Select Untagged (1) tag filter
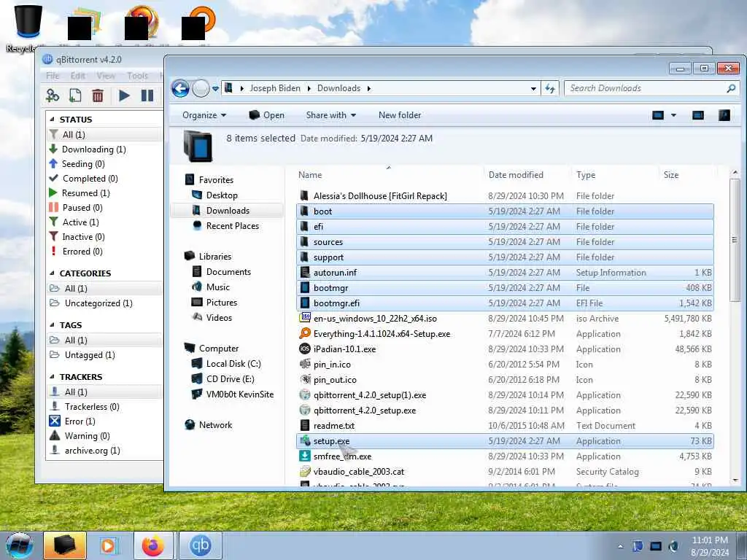This screenshot has height=560, width=747. [90, 355]
